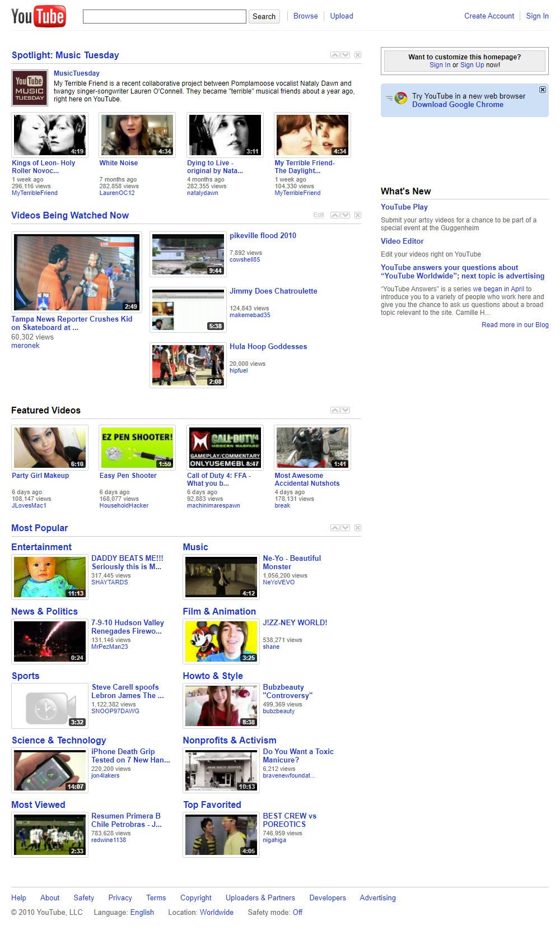Open the Privacy footer link
The height and width of the screenshot is (930, 560).
pyautogui.click(x=120, y=898)
